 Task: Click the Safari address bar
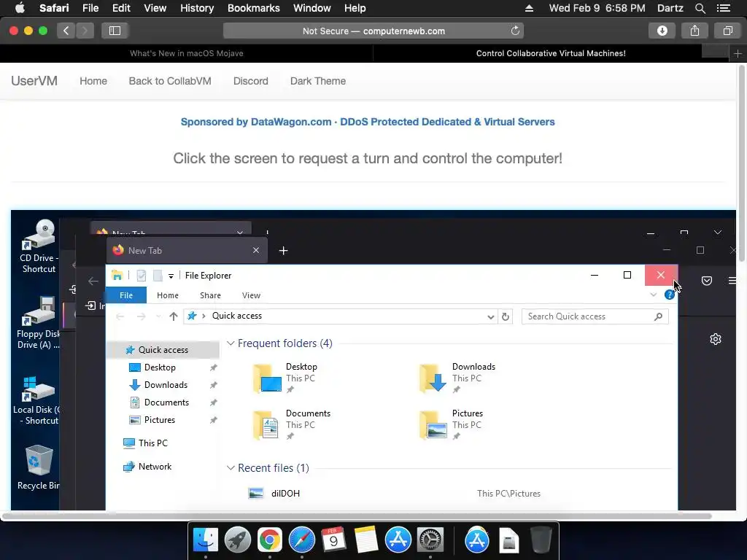click(373, 31)
